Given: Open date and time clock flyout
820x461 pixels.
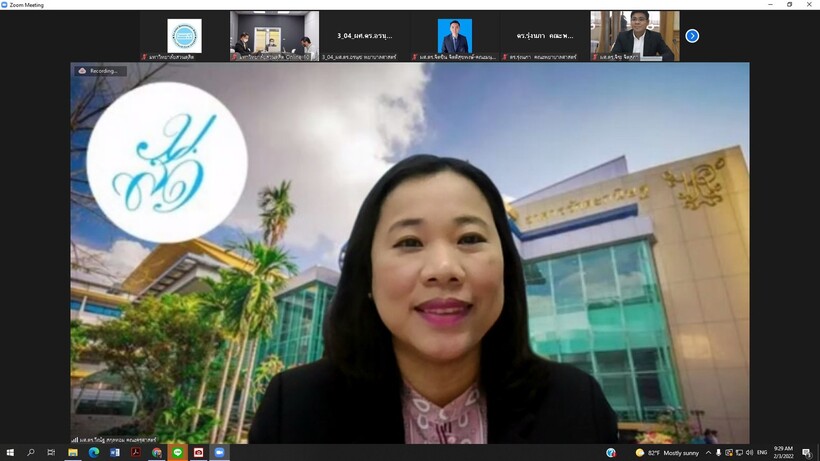Looking at the screenshot, I should [x=784, y=453].
